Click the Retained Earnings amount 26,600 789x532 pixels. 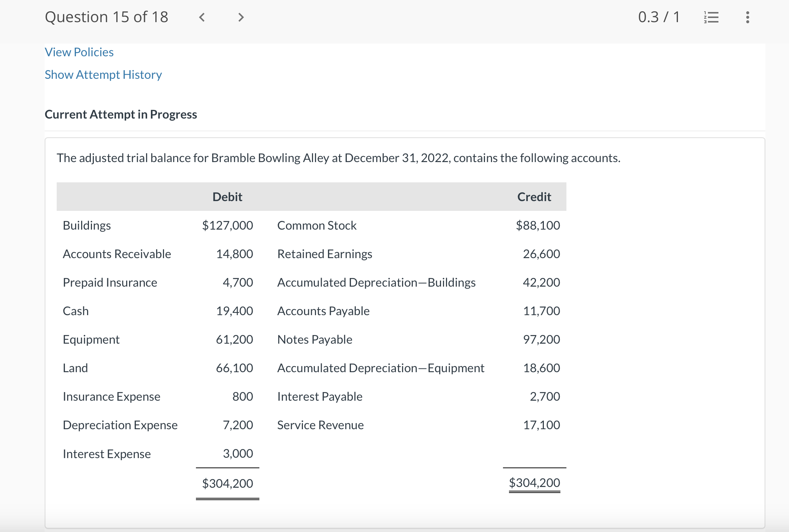(x=541, y=254)
